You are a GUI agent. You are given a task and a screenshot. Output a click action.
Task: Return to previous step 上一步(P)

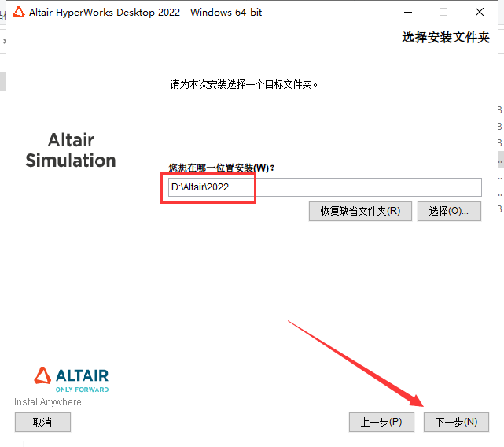click(381, 422)
